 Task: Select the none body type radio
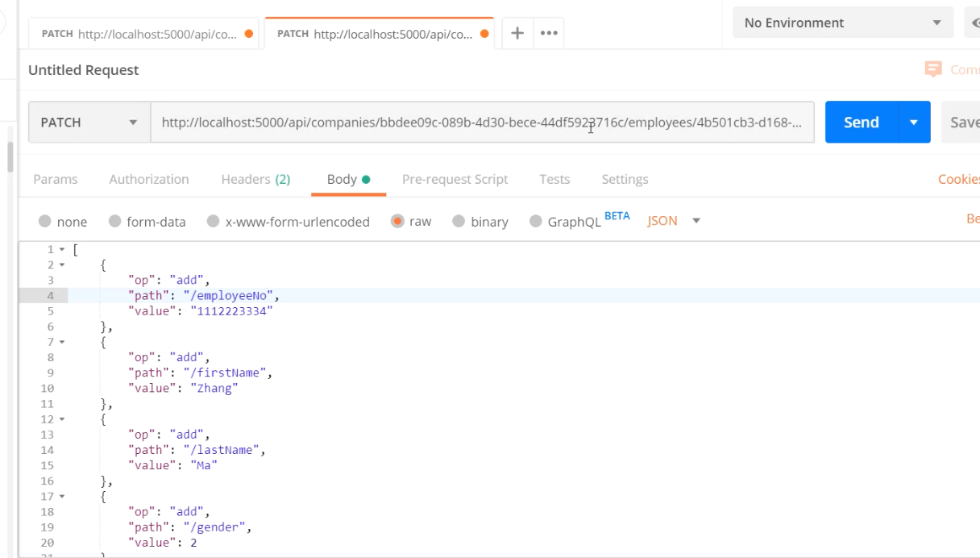pyautogui.click(x=45, y=222)
